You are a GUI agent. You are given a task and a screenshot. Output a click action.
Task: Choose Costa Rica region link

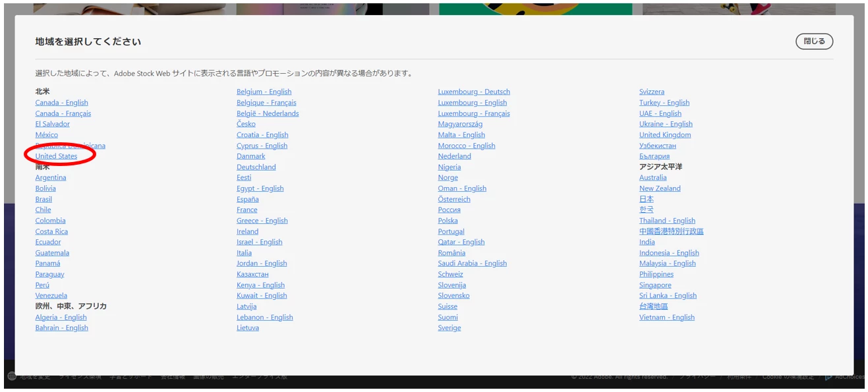(x=51, y=231)
